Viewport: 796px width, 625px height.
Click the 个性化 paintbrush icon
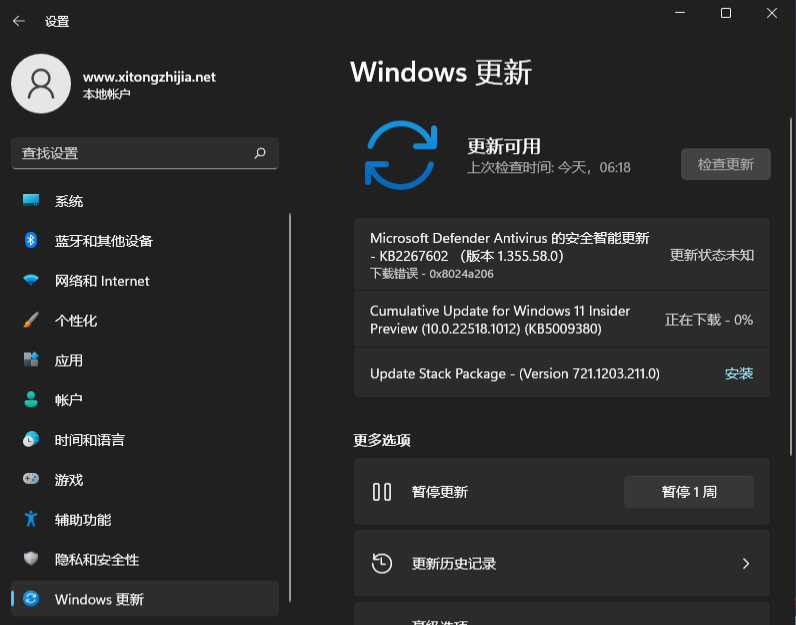(x=31, y=320)
